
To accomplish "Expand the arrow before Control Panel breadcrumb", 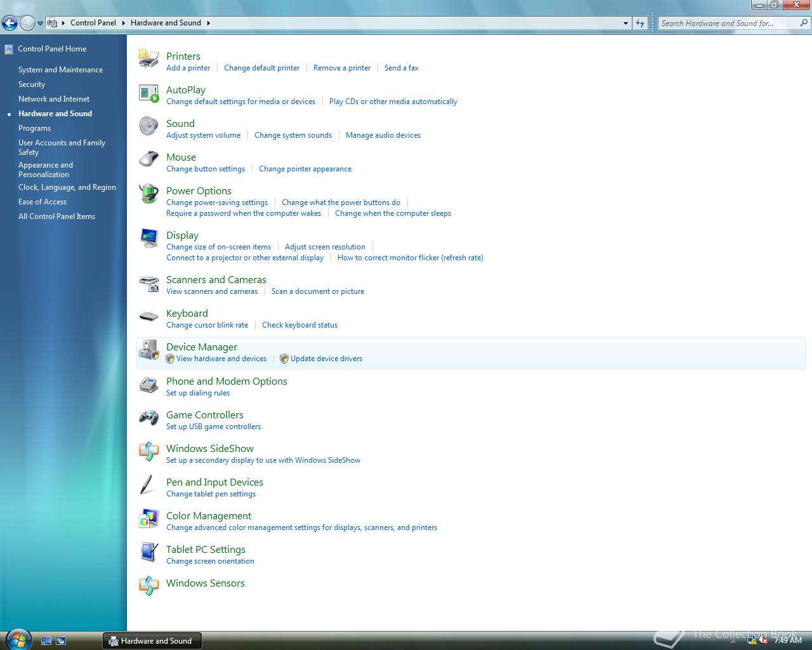I will coord(63,23).
